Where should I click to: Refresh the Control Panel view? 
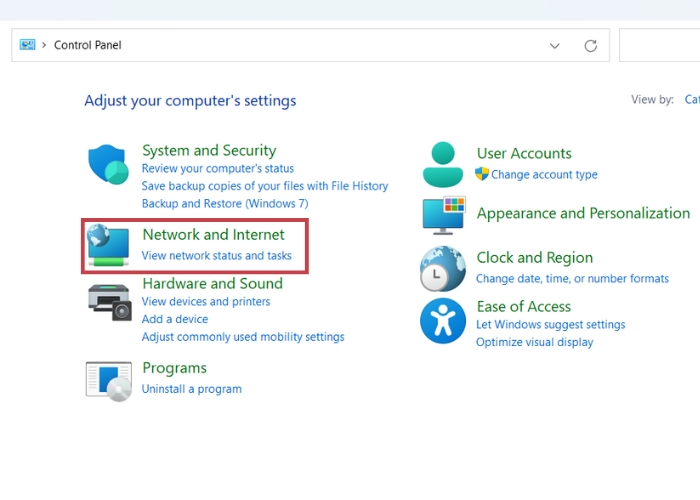(590, 45)
